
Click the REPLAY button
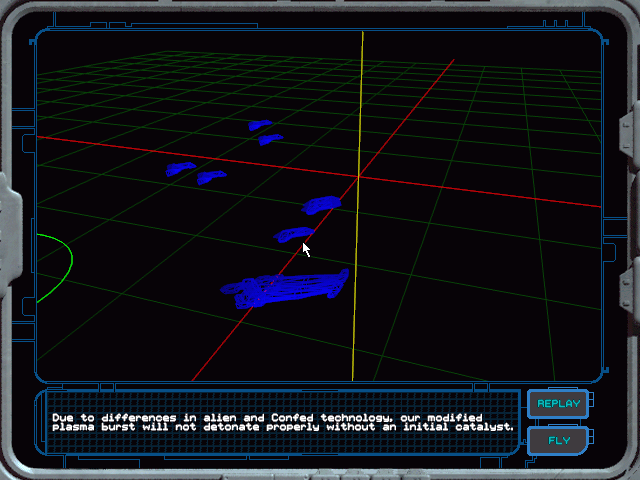click(558, 404)
